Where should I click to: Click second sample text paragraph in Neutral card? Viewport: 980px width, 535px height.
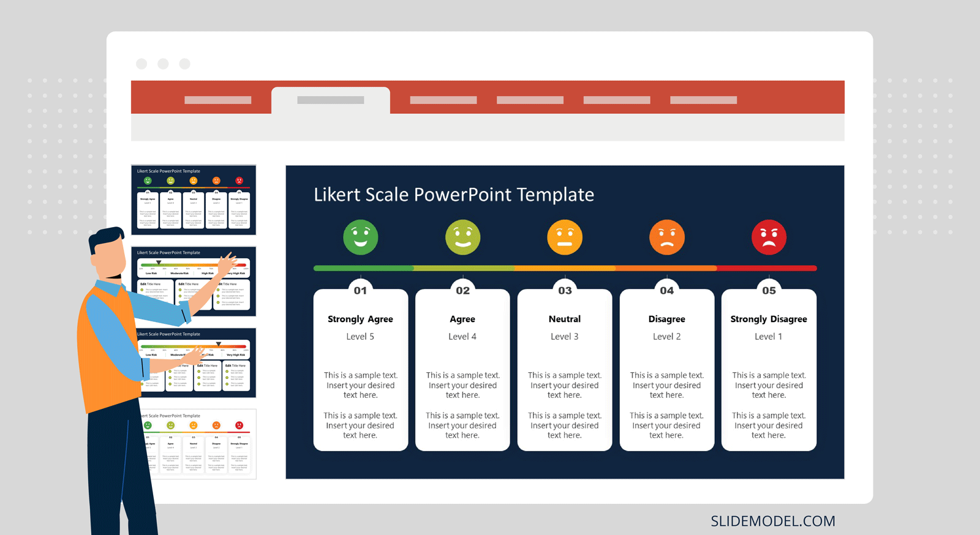565,425
